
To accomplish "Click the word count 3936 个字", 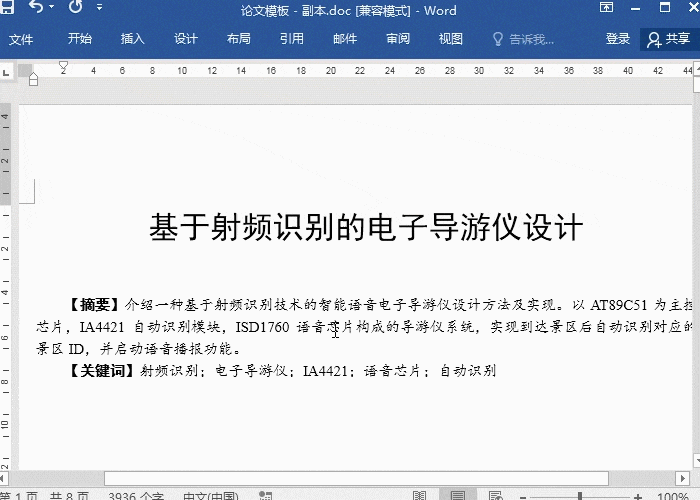I will click(136, 496).
